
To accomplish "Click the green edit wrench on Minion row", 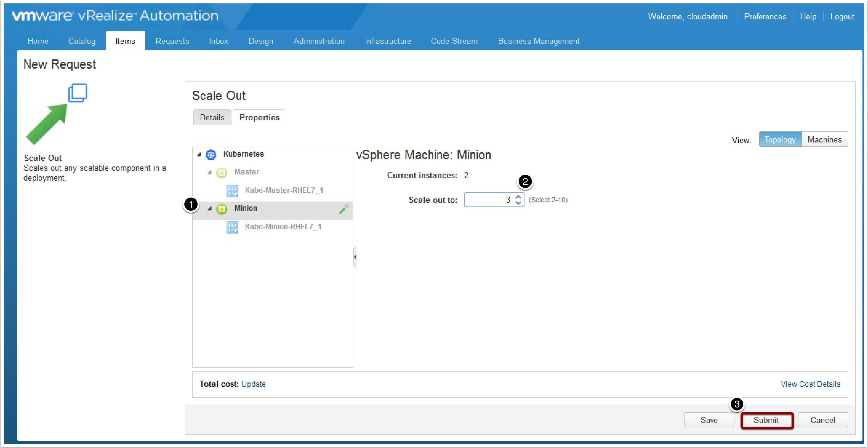I will tap(344, 209).
